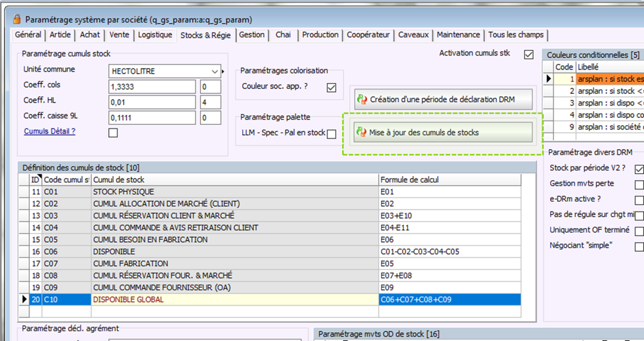Click Création d'une période de déclaration DRM
644x341 pixels.
443,99
